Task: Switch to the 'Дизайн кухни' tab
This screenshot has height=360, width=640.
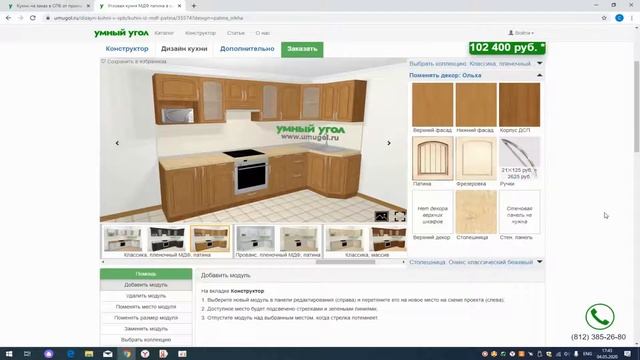Action: coord(184,49)
